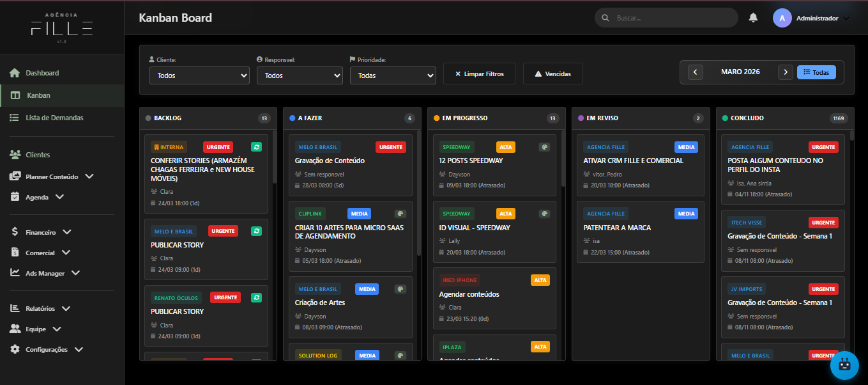This screenshot has height=385, width=868.
Task: Toggle the Vencidas overdue filter
Action: point(552,74)
